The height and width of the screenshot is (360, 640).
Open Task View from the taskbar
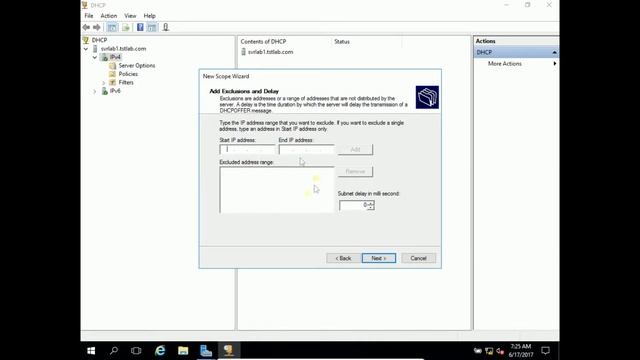(136, 351)
